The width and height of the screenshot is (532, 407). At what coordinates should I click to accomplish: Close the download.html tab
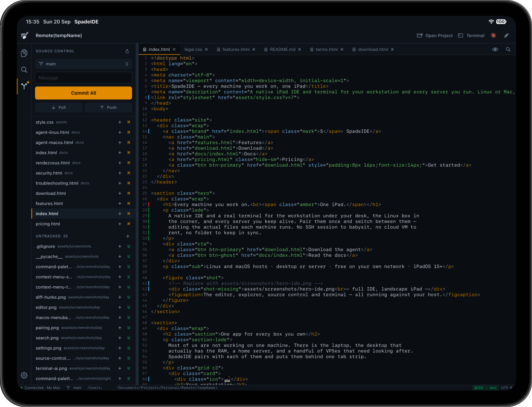pos(392,49)
